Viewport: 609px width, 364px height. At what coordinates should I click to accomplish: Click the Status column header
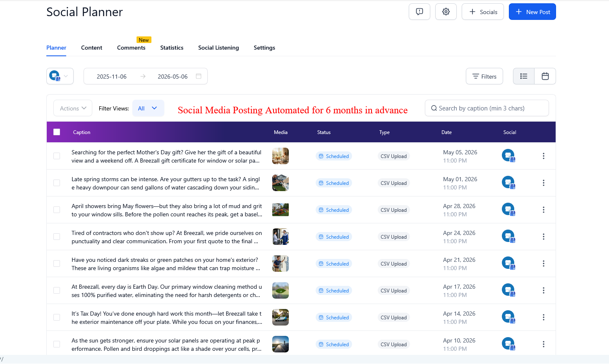click(324, 132)
